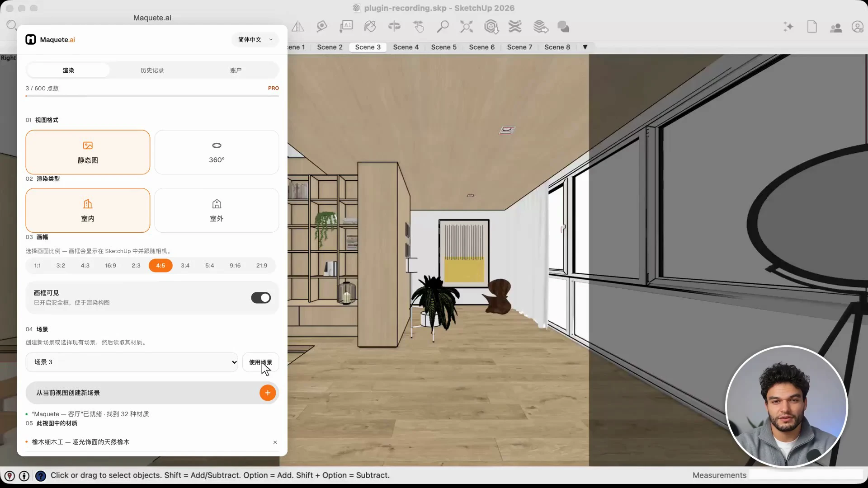Open the chat bubbles toolbar icon

pos(563,27)
